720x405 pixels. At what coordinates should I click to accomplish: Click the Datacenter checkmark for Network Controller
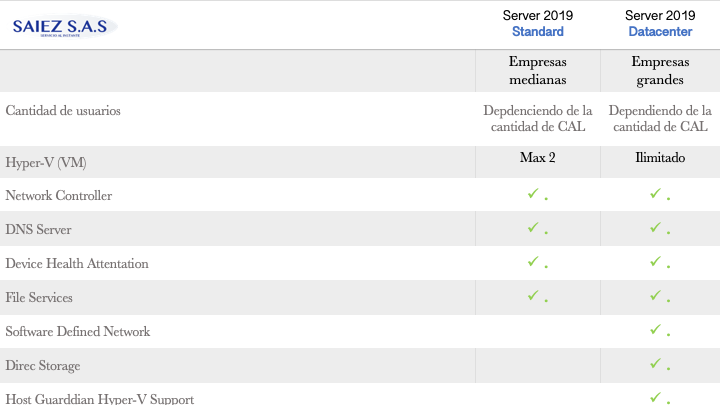[656, 194]
